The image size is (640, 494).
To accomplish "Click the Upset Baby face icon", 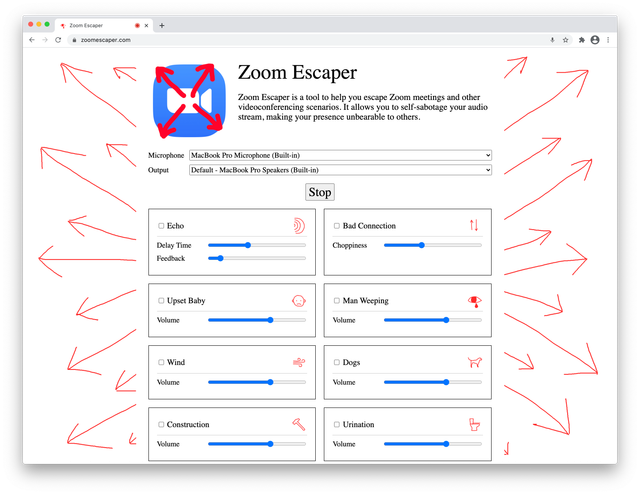I will click(x=299, y=301).
